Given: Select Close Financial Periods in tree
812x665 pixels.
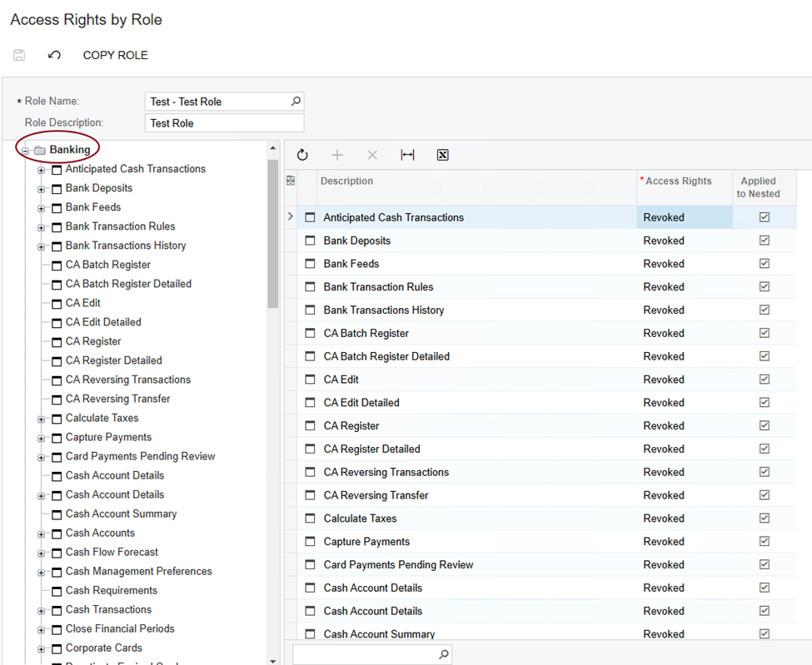Looking at the screenshot, I should pos(120,628).
